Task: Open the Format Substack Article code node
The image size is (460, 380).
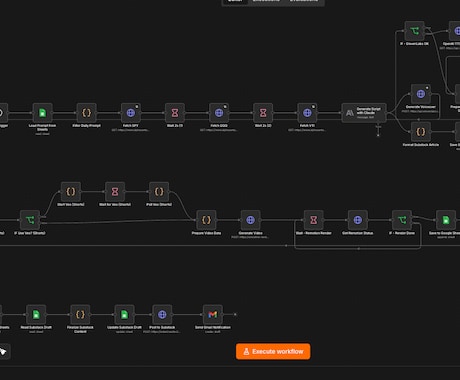Action: click(x=421, y=132)
